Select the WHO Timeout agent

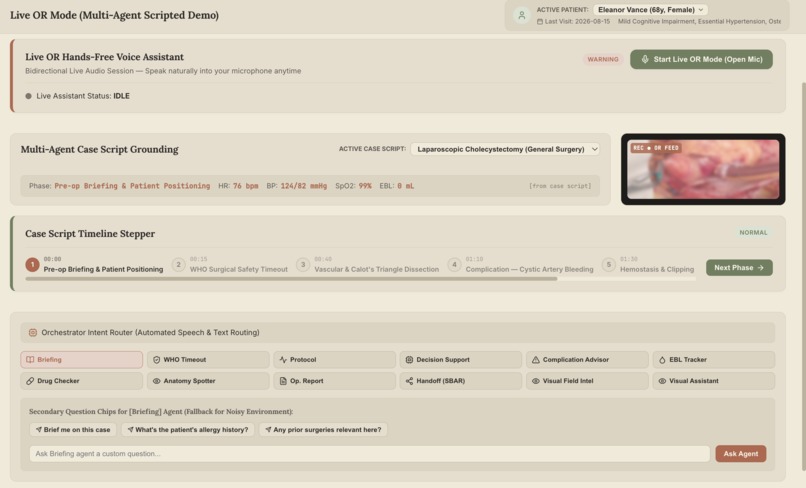tap(208, 360)
